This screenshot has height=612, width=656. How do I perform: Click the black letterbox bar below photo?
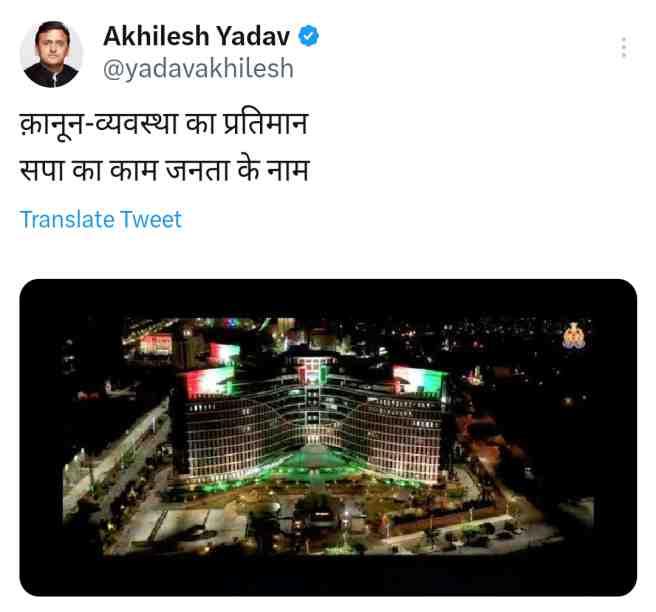pos(328,576)
